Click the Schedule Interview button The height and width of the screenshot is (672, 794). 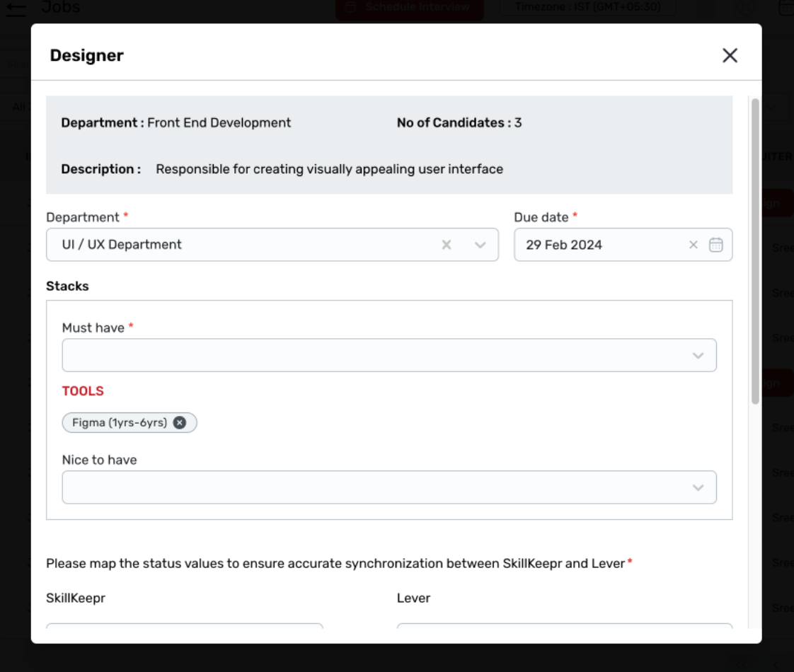tap(410, 7)
